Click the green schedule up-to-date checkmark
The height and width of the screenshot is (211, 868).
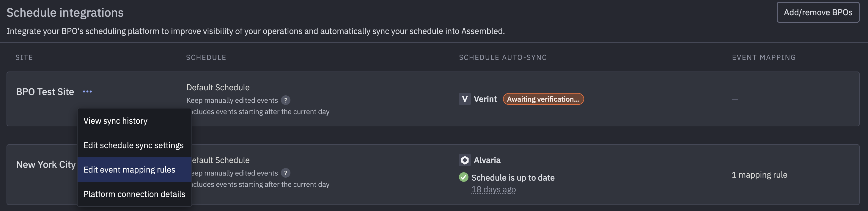pyautogui.click(x=464, y=177)
